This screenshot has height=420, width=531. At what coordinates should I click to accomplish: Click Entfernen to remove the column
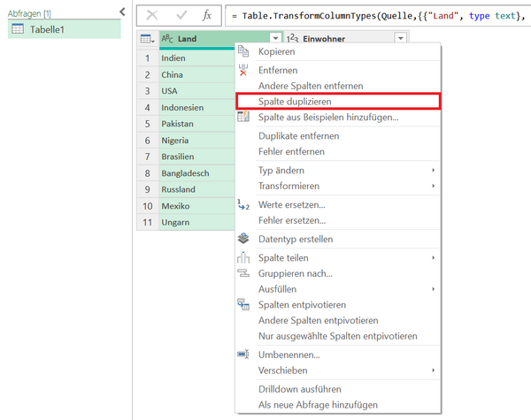click(278, 70)
